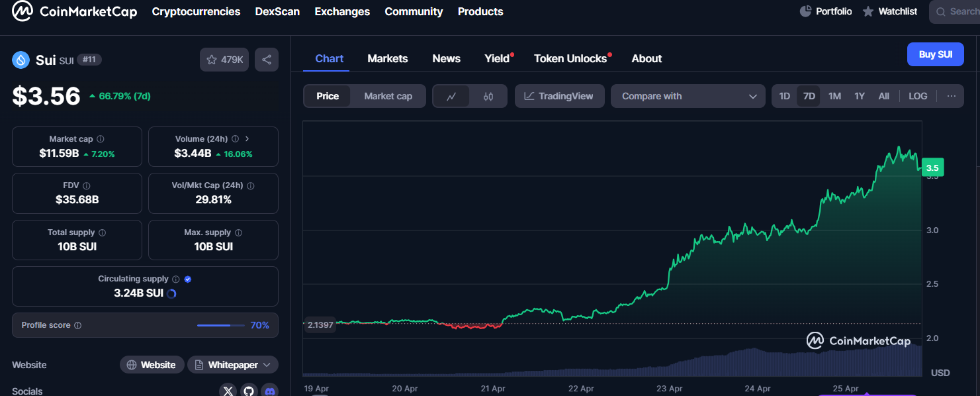The height and width of the screenshot is (396, 980).
Task: Click the Profile score progress bar
Action: coord(222,325)
